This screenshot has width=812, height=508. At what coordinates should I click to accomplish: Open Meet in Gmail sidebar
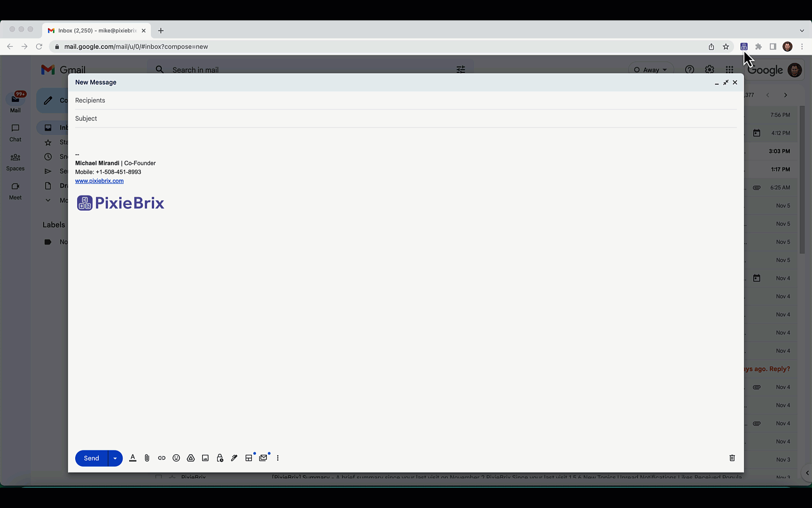pos(16,191)
